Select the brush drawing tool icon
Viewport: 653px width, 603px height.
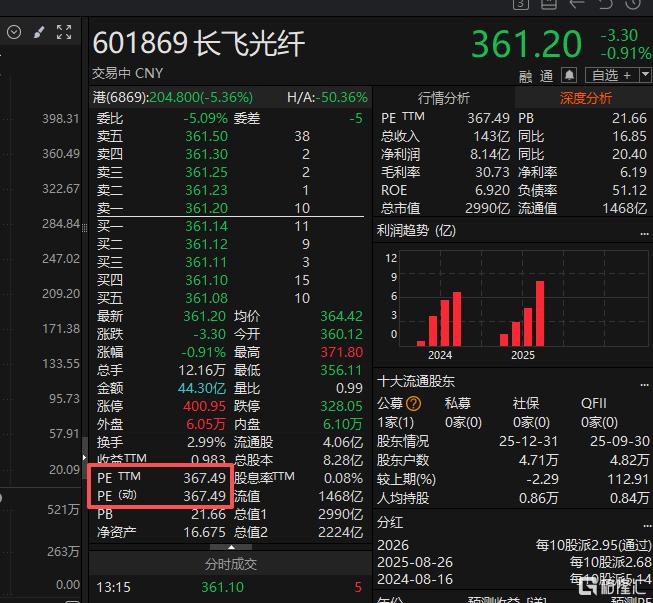pyautogui.click(x=39, y=32)
